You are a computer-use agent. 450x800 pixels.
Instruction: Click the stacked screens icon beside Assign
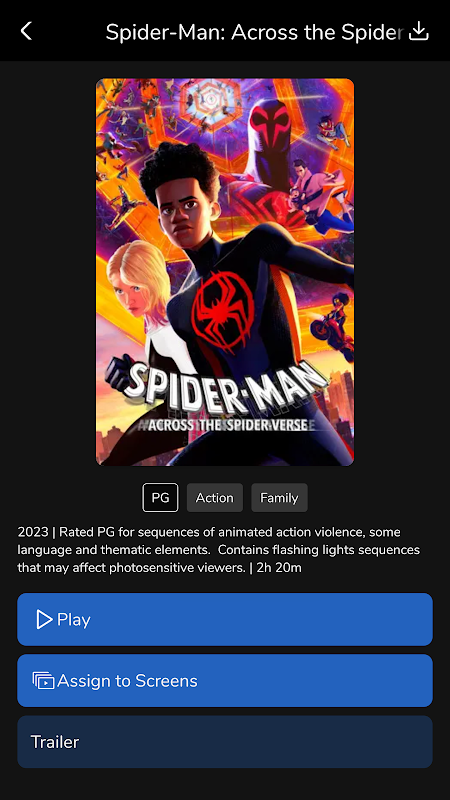(x=43, y=681)
